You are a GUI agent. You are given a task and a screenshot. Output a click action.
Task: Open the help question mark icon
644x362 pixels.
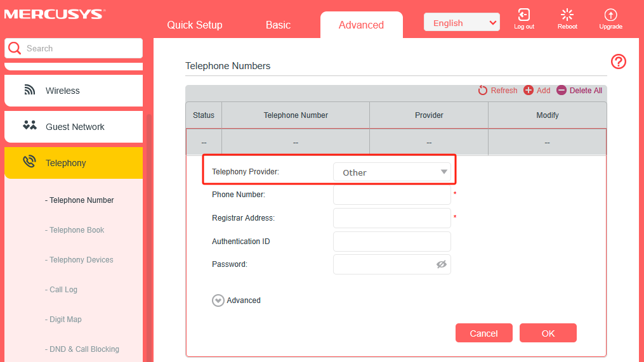point(618,61)
